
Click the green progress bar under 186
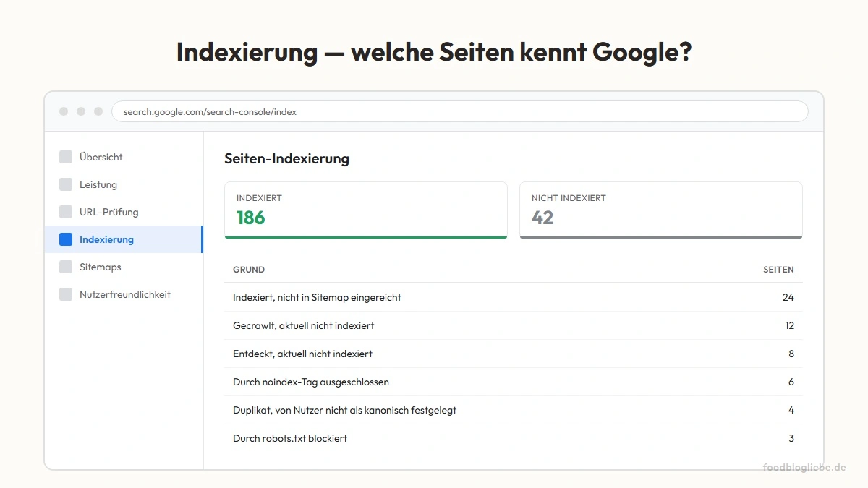(365, 236)
